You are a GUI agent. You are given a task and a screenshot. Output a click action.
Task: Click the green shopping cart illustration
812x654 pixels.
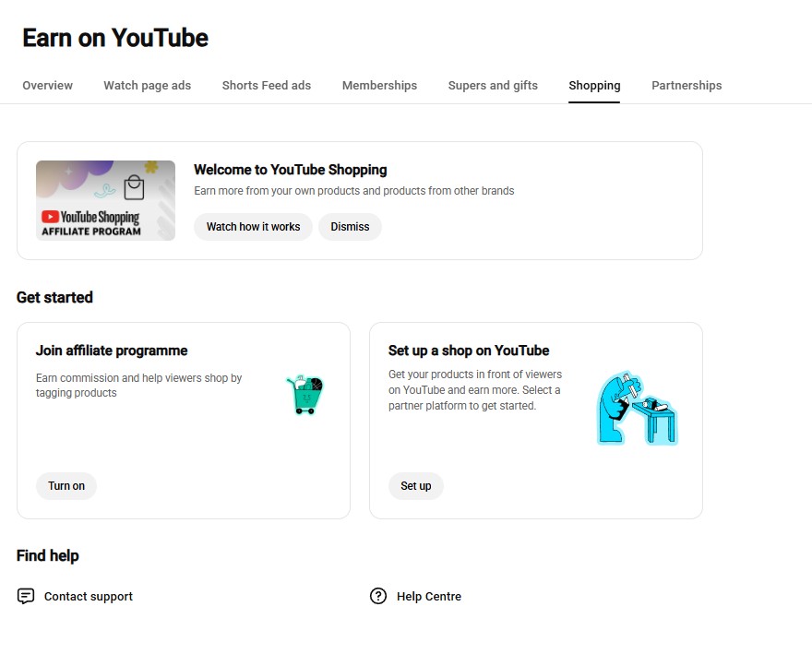305,395
